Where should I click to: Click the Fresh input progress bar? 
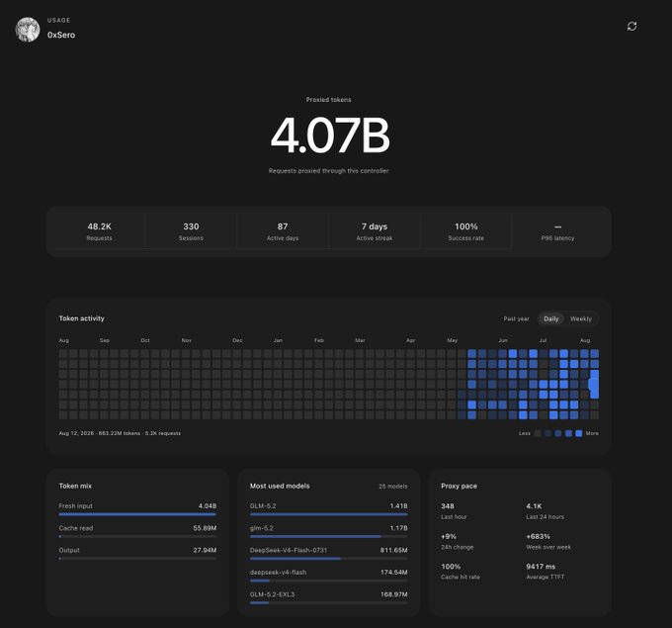click(x=137, y=514)
